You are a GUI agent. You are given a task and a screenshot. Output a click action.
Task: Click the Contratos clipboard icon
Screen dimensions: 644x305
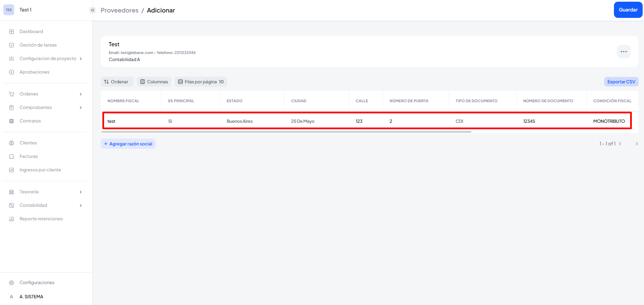click(11, 121)
